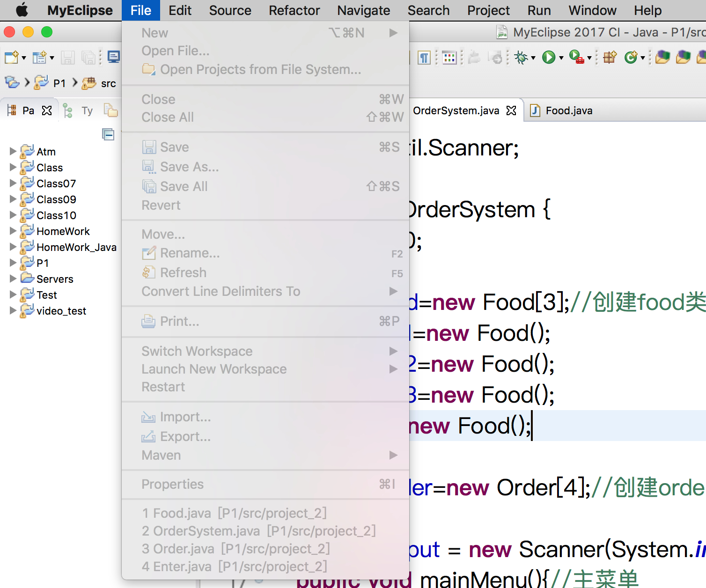Screen dimensions: 706x588
Task: Click the second open-folder toolbar icon
Action: tap(684, 57)
